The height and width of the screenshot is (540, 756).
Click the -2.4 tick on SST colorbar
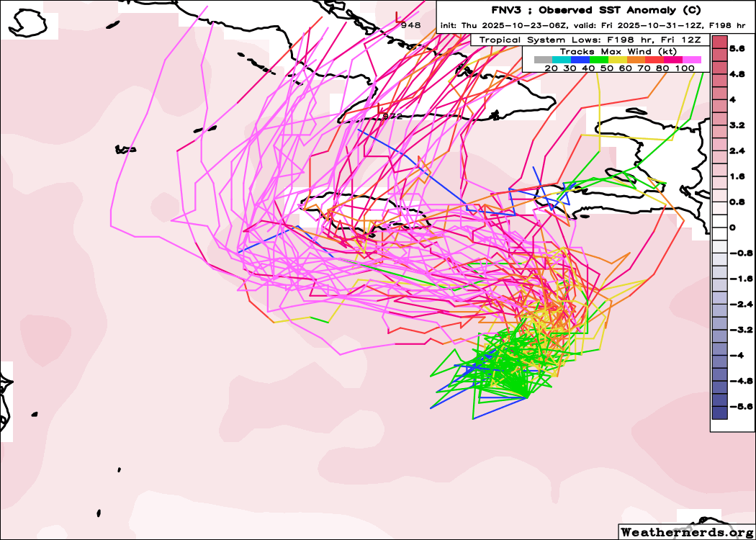734,304
